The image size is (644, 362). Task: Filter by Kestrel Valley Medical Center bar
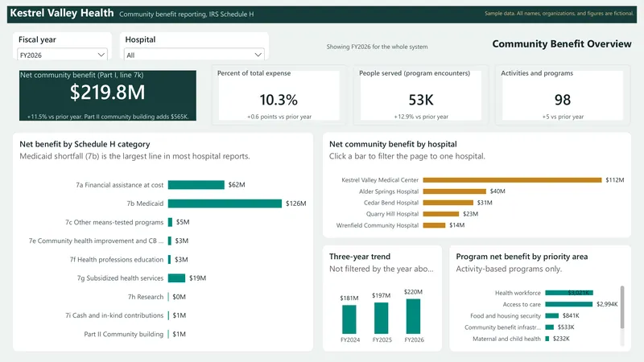coord(512,179)
